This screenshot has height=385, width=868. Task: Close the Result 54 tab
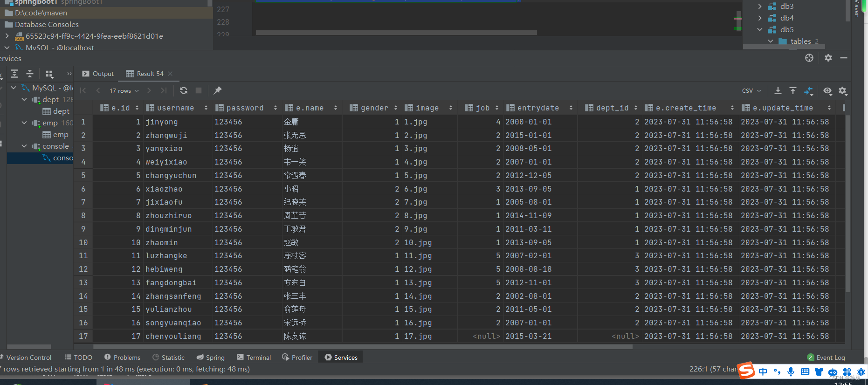click(x=170, y=74)
